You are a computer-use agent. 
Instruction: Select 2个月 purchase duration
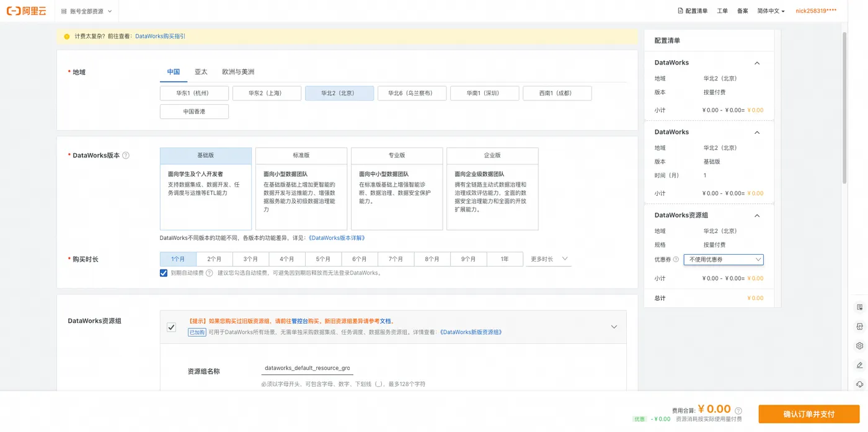click(x=215, y=259)
